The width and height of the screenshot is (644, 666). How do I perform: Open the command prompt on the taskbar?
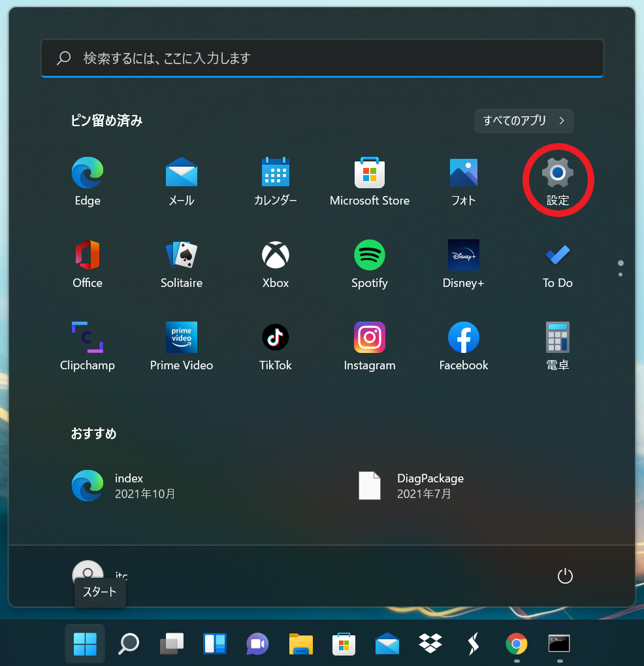point(559,644)
